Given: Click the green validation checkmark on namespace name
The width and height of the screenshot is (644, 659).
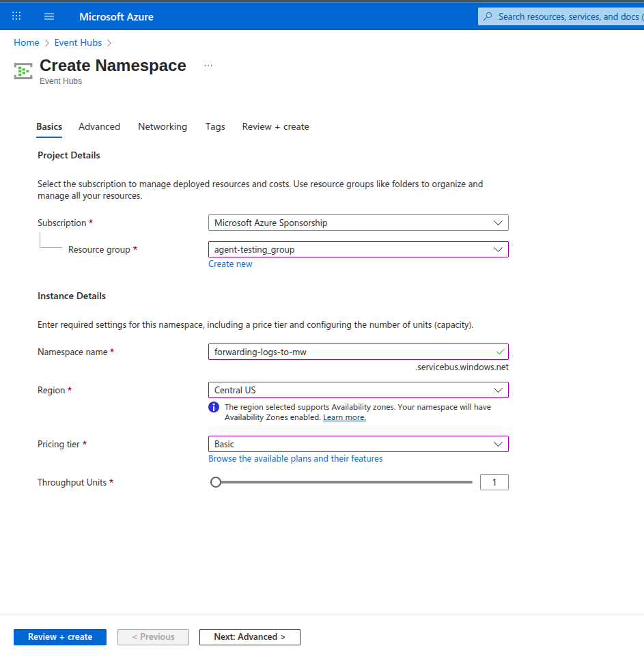Looking at the screenshot, I should tap(501, 351).
